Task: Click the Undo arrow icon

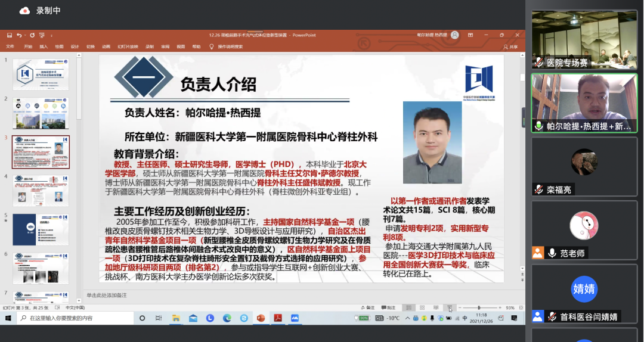Action: [x=18, y=35]
